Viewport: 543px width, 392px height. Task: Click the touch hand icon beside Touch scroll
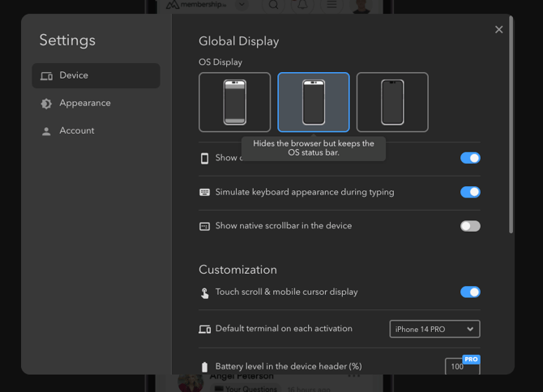click(x=205, y=293)
